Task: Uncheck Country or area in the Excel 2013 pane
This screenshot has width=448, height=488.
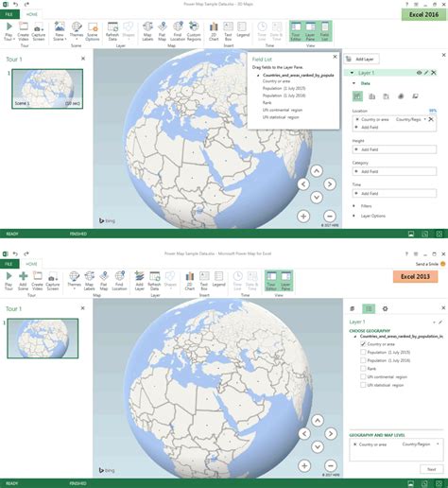Action: coord(363,344)
